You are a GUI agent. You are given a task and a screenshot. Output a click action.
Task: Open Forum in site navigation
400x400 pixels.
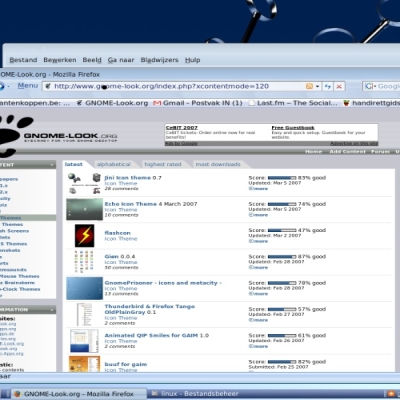pos(380,152)
